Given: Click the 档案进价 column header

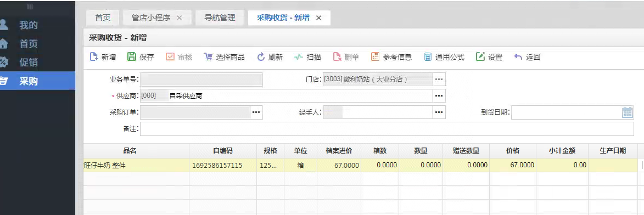Looking at the screenshot, I should [339, 151].
